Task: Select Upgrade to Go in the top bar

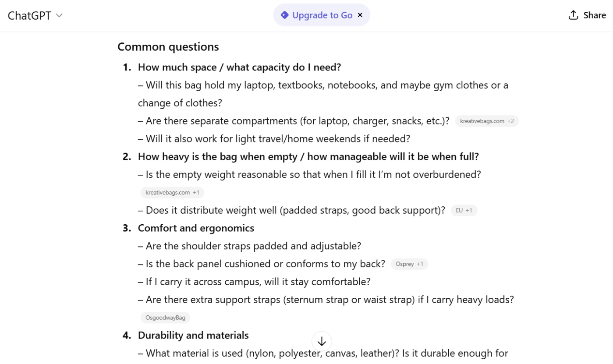Action: point(322,14)
